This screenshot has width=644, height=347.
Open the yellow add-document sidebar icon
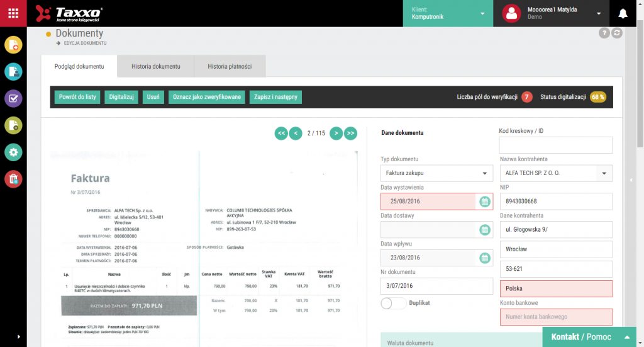pyautogui.click(x=13, y=45)
